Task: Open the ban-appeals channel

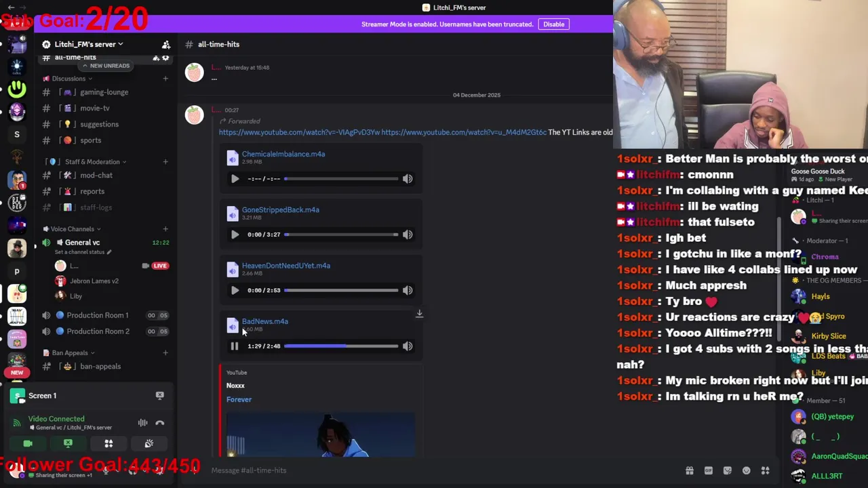Action: (100, 367)
